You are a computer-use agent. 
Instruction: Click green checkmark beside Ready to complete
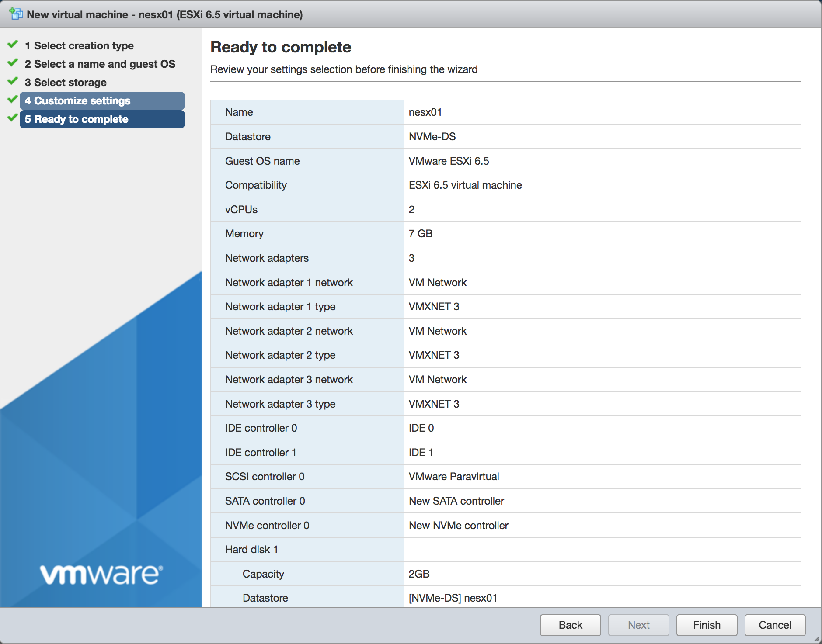pos(13,118)
